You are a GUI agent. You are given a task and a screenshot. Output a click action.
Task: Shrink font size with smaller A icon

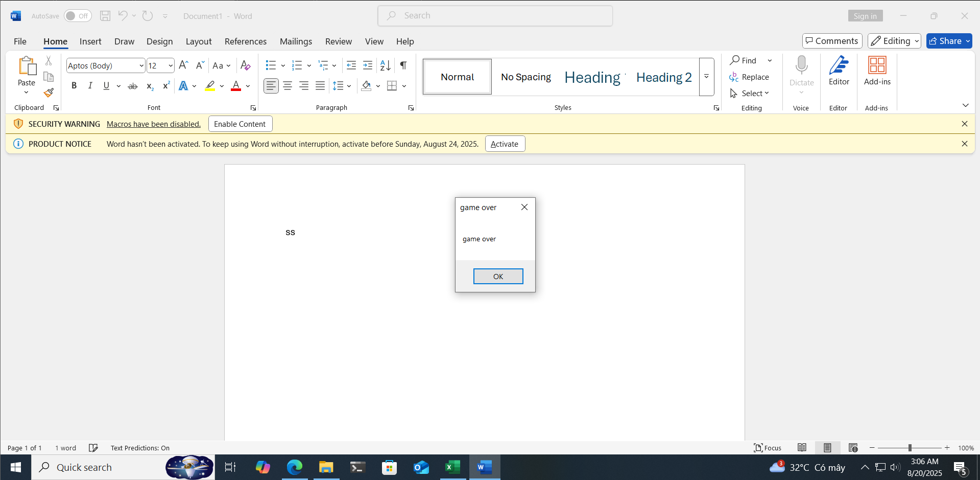coord(200,65)
